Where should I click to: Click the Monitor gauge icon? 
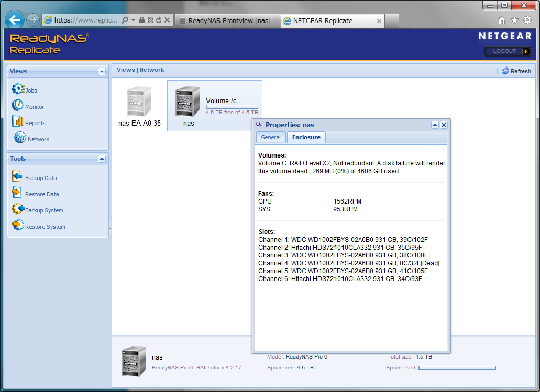tap(18, 106)
